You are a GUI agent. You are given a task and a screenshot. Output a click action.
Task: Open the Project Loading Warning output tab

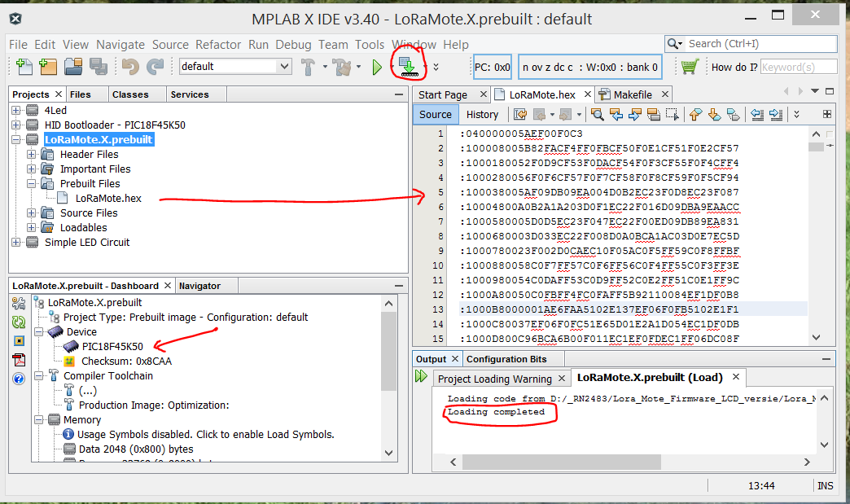tap(494, 379)
